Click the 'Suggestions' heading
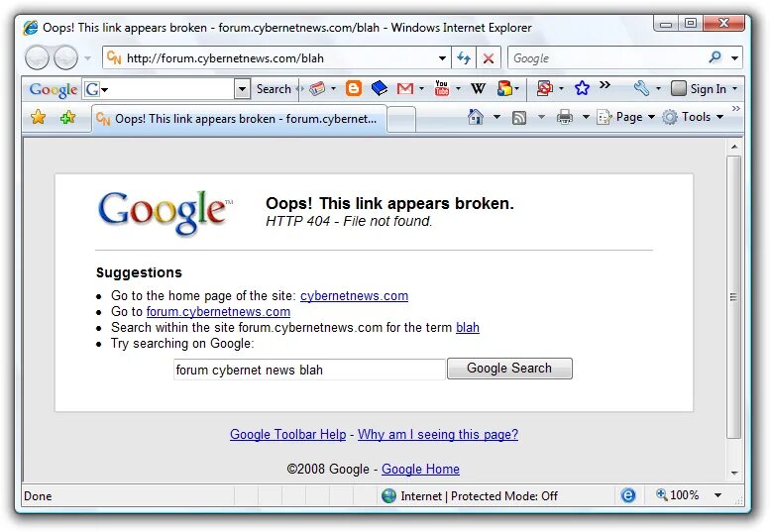This screenshot has height=532, width=770. (x=139, y=272)
